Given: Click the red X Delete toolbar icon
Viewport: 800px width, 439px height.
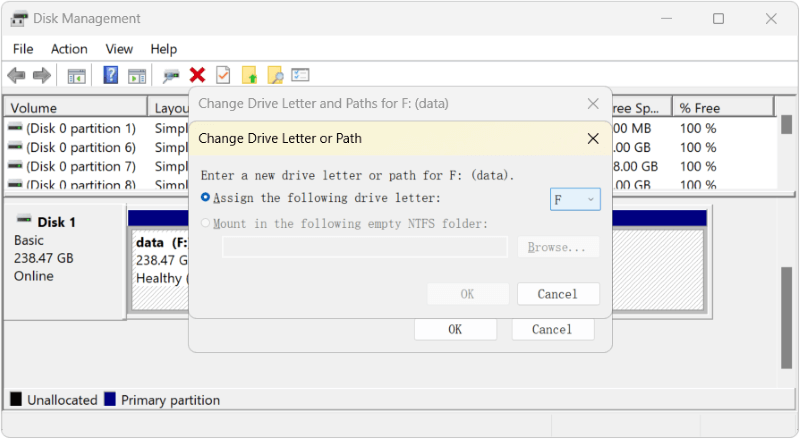Looking at the screenshot, I should [197, 75].
